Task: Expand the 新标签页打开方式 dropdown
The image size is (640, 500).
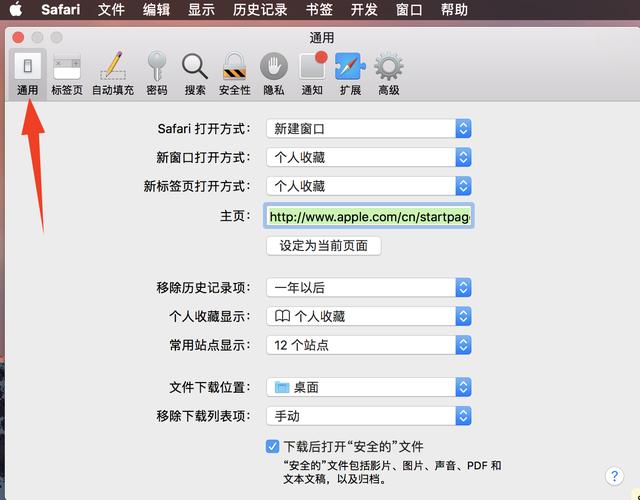Action: click(x=369, y=186)
